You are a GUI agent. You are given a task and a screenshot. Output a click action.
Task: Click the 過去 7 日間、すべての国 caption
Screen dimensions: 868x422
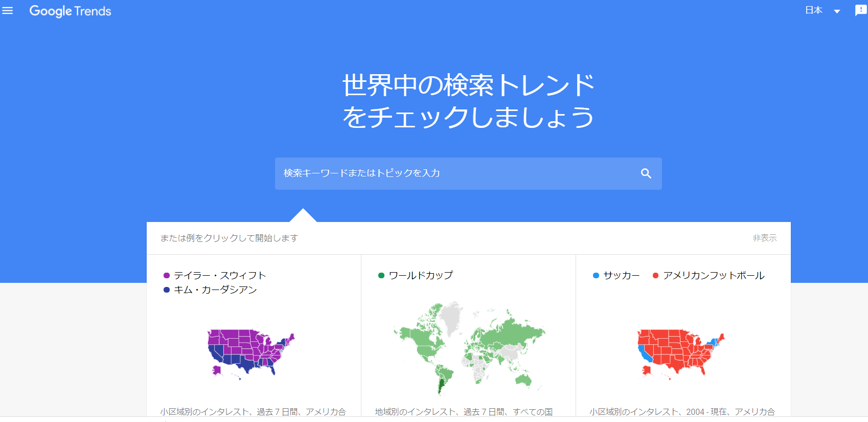coord(508,412)
